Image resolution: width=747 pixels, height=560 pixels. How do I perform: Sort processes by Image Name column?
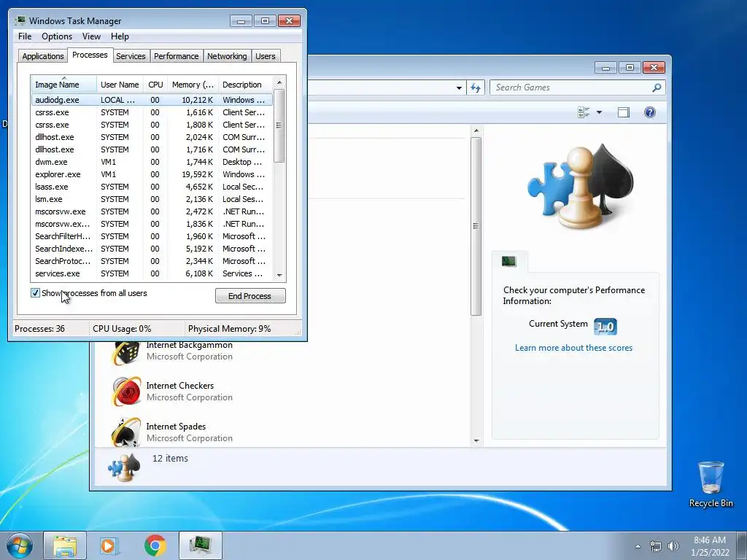coord(64,85)
